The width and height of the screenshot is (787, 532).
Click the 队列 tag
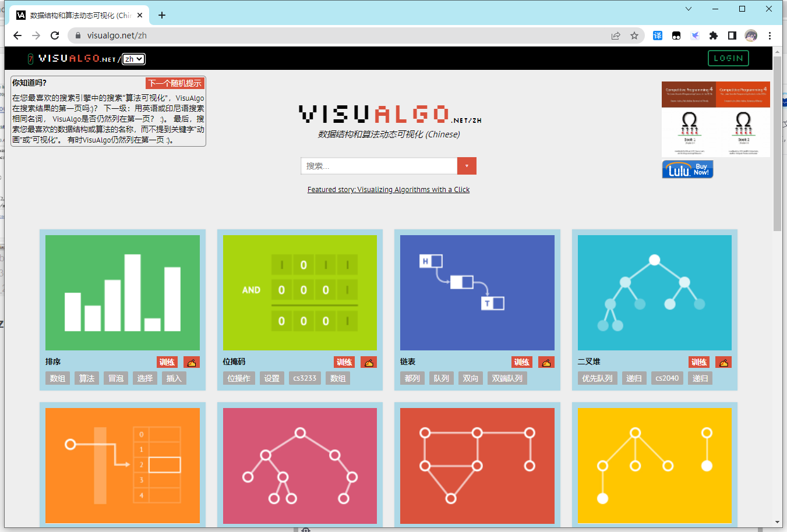click(x=442, y=378)
